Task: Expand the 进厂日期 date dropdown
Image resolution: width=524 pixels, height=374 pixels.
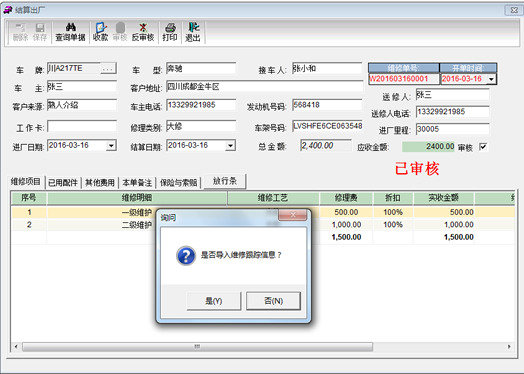Action: point(111,146)
